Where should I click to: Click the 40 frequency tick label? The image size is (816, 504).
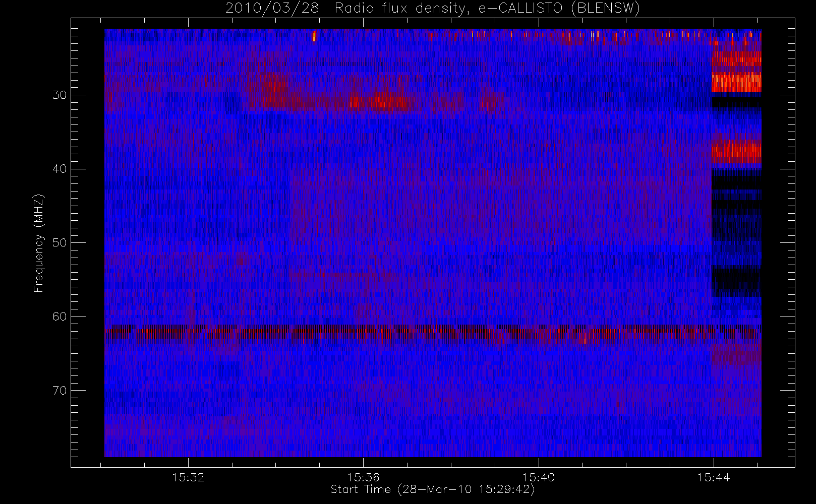[x=60, y=169]
